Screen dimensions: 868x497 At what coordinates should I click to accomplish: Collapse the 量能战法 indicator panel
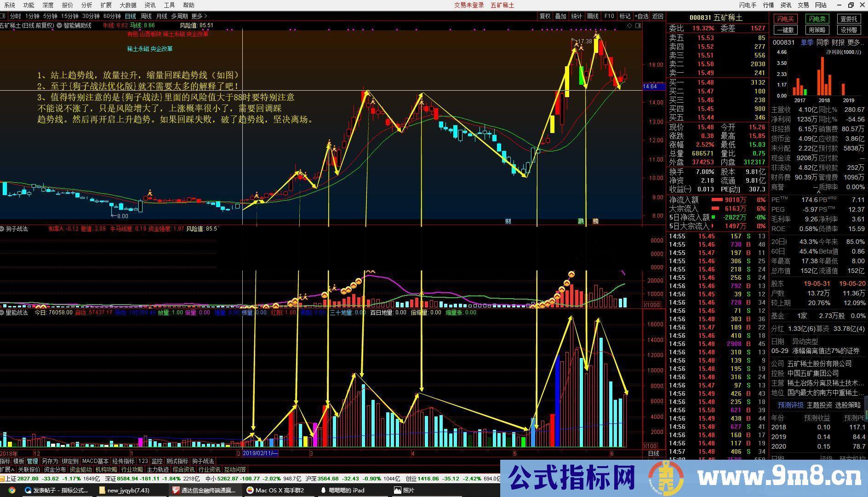click(3, 312)
